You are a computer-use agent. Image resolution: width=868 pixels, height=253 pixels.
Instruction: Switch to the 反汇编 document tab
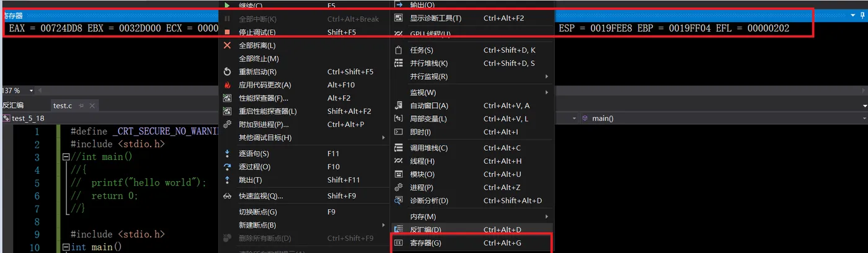12,105
